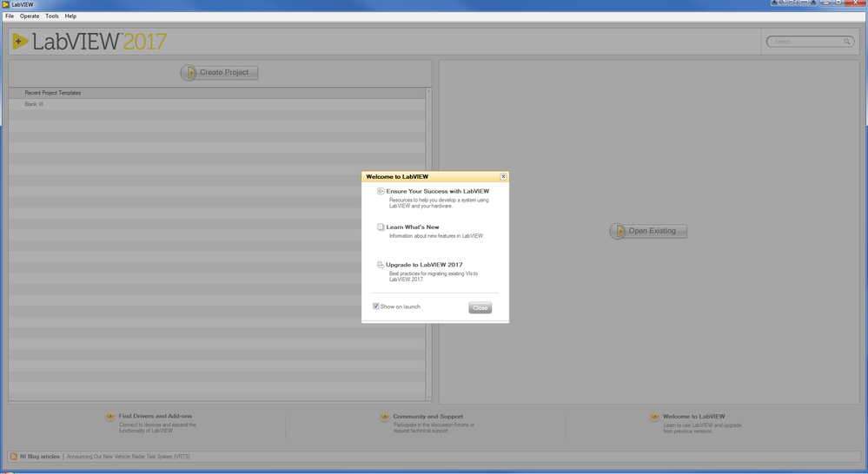Click the Open Existing button
This screenshot has width=868, height=474.
tap(648, 231)
